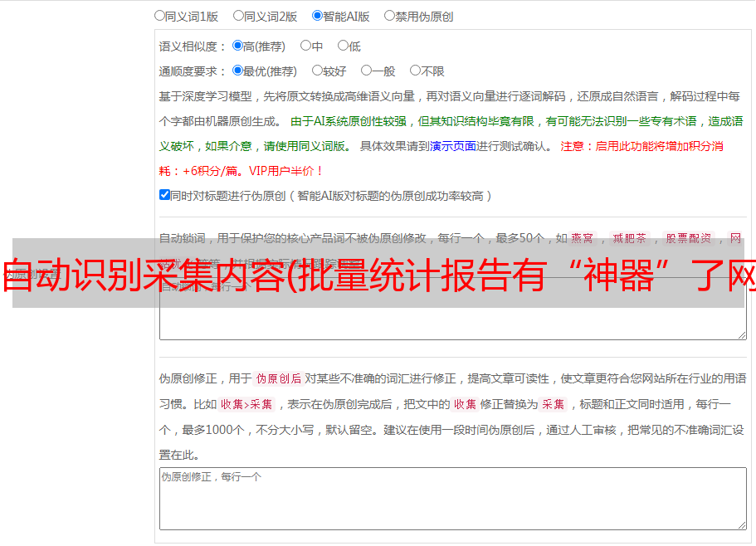The image size is (756, 546).
Task: Click the 减肥茶 example tag
Action: pyautogui.click(x=629, y=238)
